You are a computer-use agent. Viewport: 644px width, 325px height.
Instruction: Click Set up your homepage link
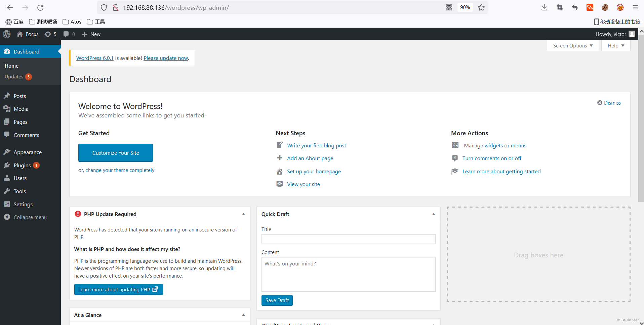(x=314, y=171)
